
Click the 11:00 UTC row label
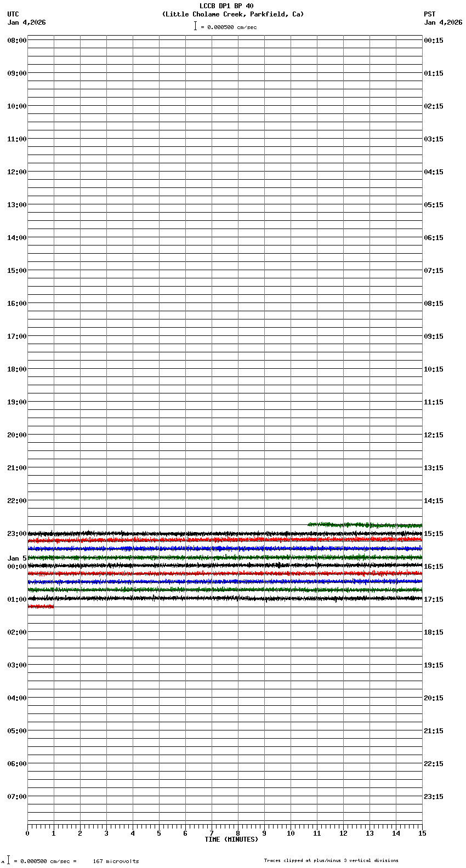point(17,139)
